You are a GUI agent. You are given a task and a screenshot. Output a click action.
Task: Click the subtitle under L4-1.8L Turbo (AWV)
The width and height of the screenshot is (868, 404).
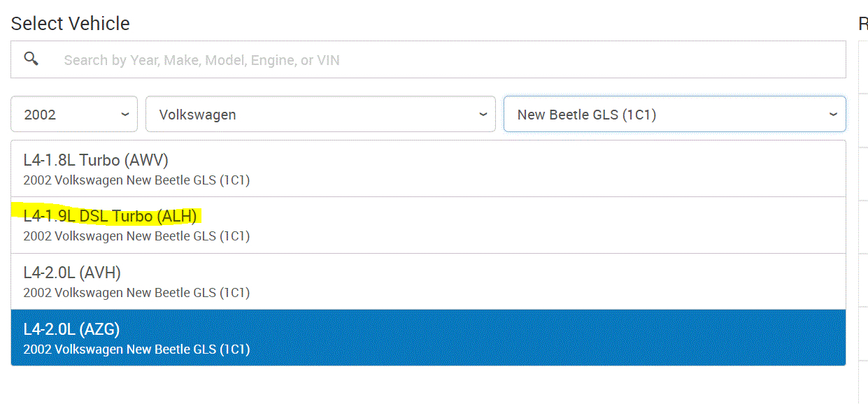pyautogui.click(x=136, y=180)
